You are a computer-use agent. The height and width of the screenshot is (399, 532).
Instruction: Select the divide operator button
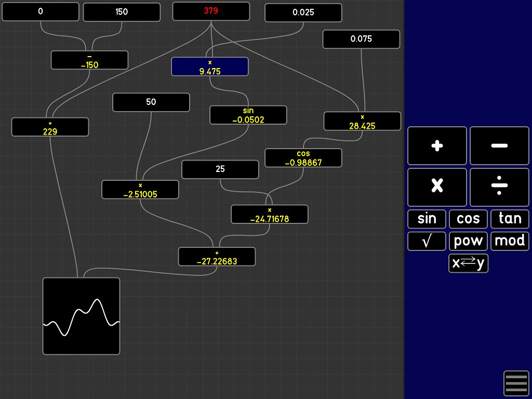point(499,187)
